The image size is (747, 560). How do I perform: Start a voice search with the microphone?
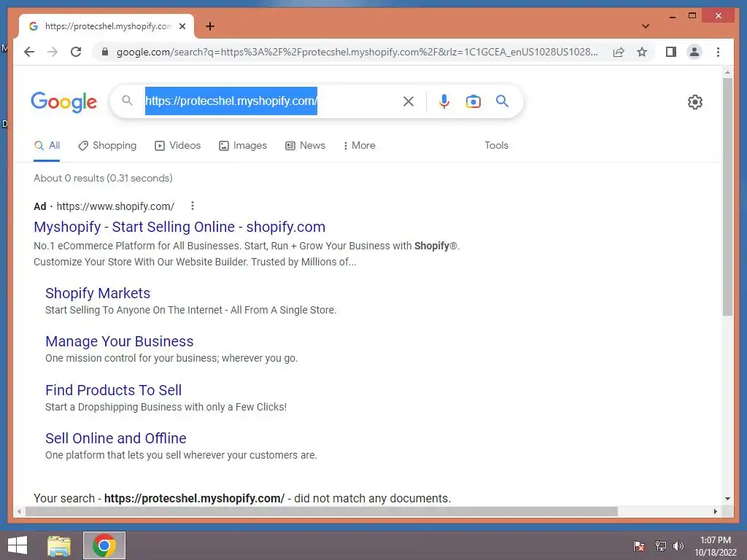(x=444, y=101)
